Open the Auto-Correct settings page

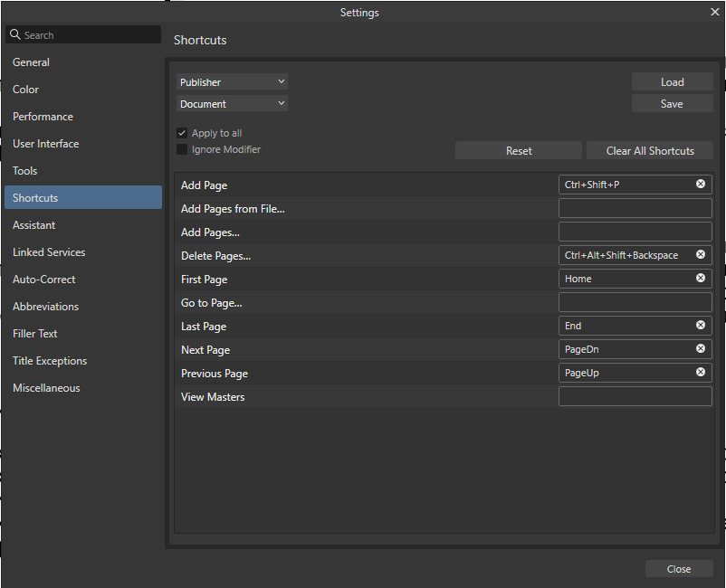click(43, 279)
